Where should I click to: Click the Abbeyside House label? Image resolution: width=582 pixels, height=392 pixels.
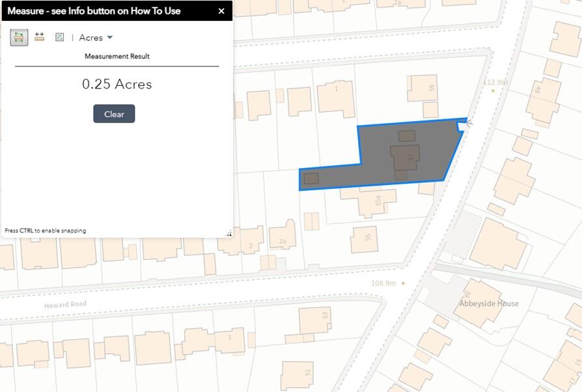(489, 303)
